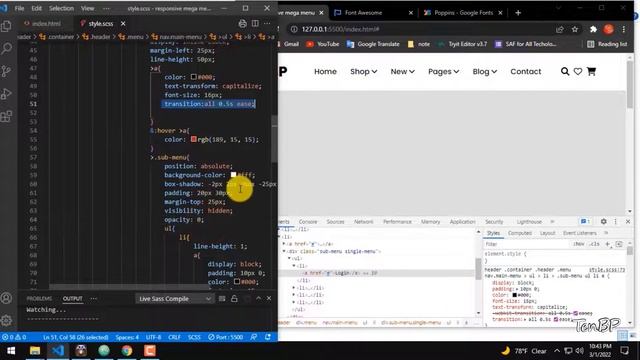640x360 pixels.
Task: Show hidden Windows system tray icons
Action: 557,351
